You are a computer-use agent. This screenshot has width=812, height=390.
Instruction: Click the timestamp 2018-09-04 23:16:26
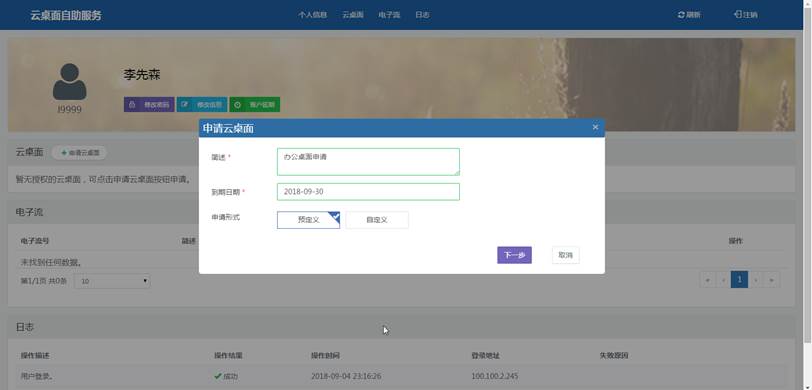click(x=346, y=376)
